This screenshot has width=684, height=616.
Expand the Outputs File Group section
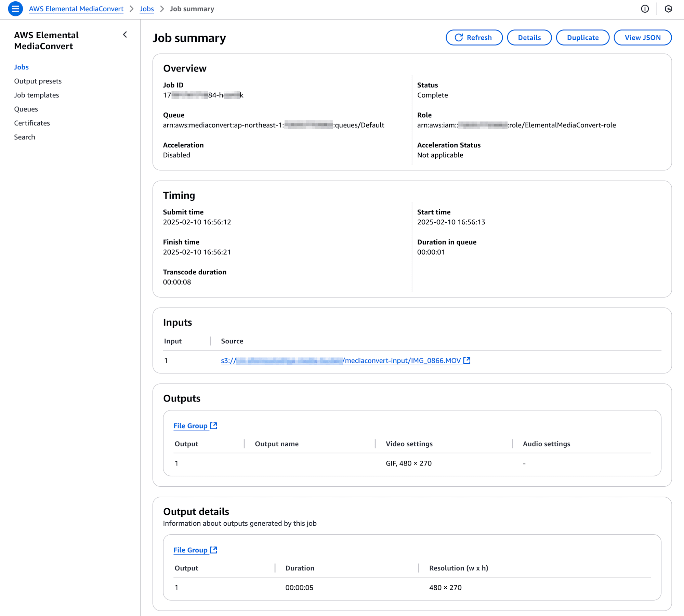(x=196, y=425)
